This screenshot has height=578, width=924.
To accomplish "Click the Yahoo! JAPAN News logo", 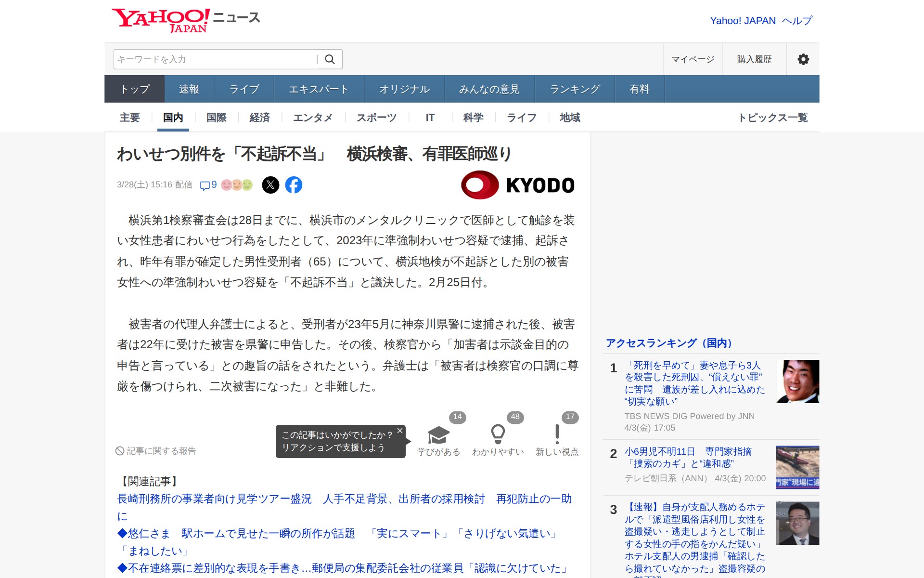I will [186, 20].
